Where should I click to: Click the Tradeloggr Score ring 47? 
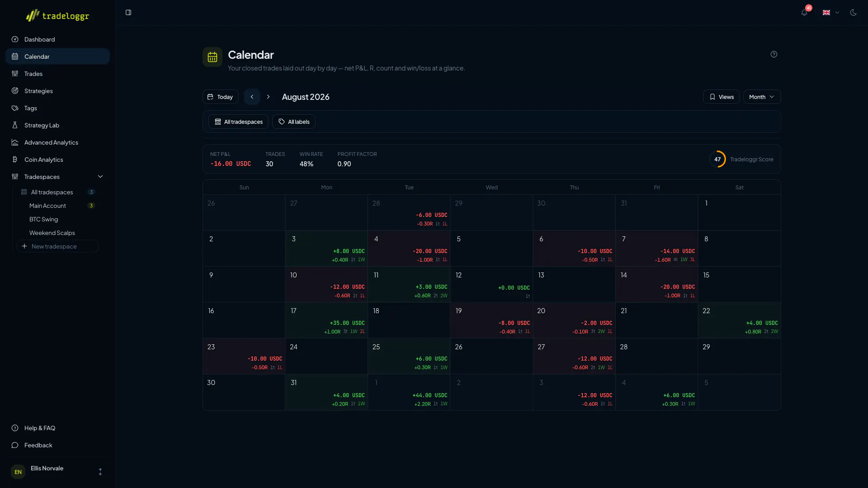[717, 159]
